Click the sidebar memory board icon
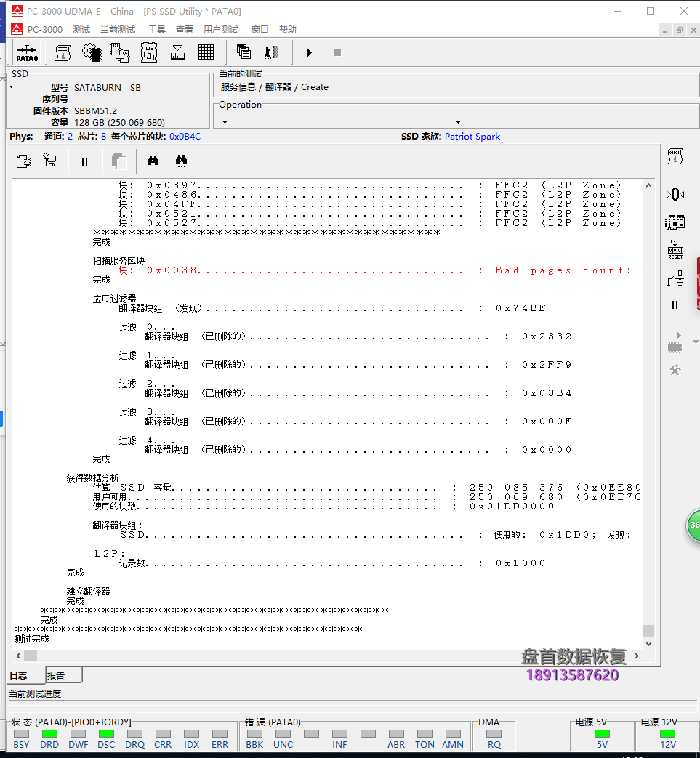 coord(675,223)
